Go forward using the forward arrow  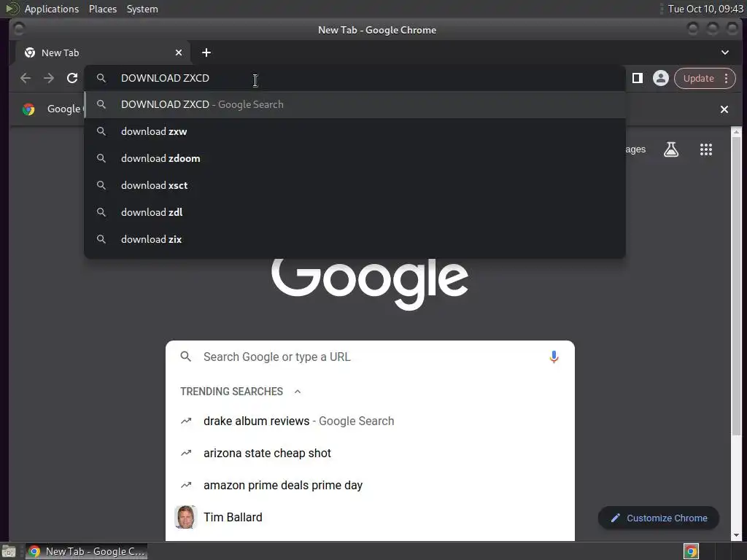click(x=49, y=78)
